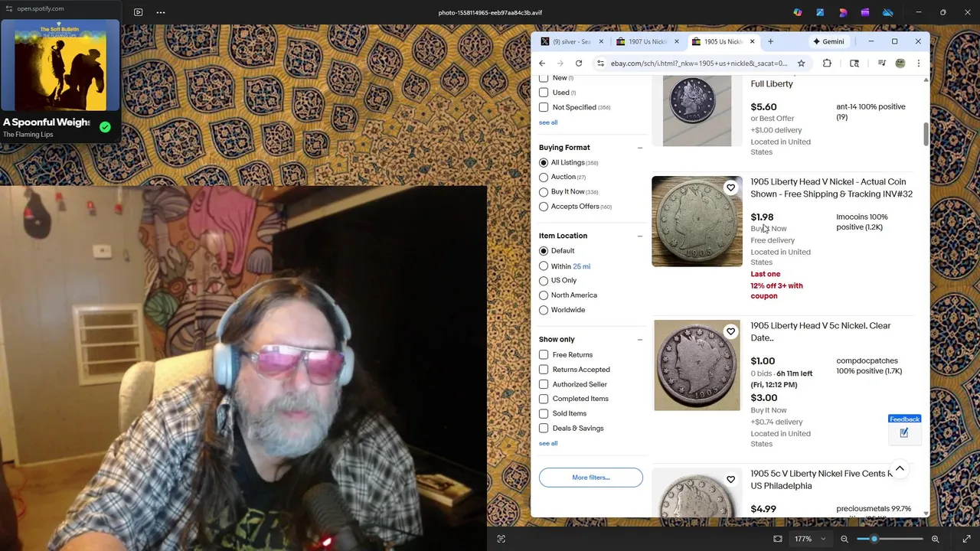
Task: Watch the 1905 5c V Liberty Nickel Philadelphia listing
Action: coord(730,479)
